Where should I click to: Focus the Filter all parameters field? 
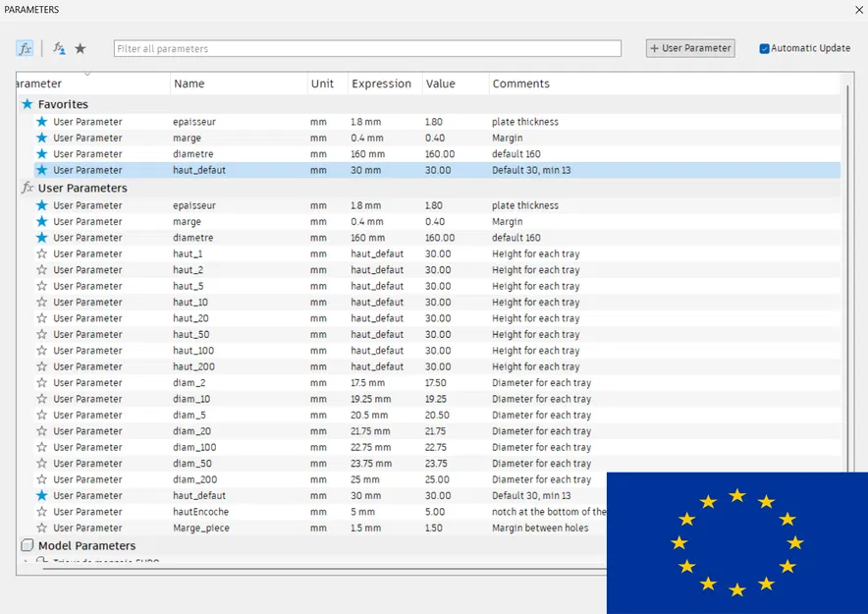pos(367,49)
